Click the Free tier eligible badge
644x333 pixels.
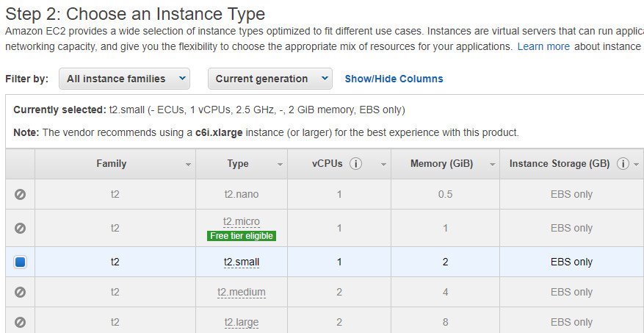click(x=242, y=236)
